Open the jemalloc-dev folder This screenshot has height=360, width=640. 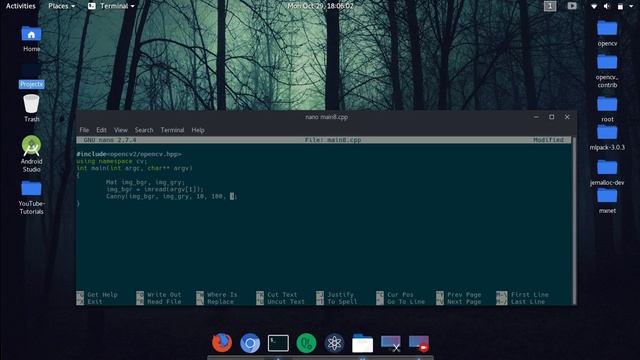point(607,172)
